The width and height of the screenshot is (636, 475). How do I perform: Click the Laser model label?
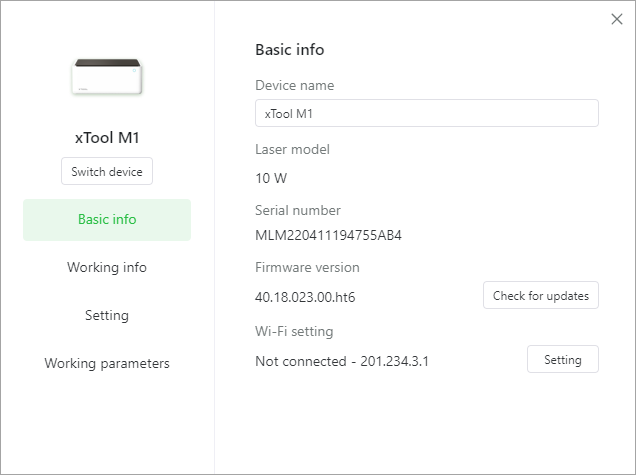(292, 149)
